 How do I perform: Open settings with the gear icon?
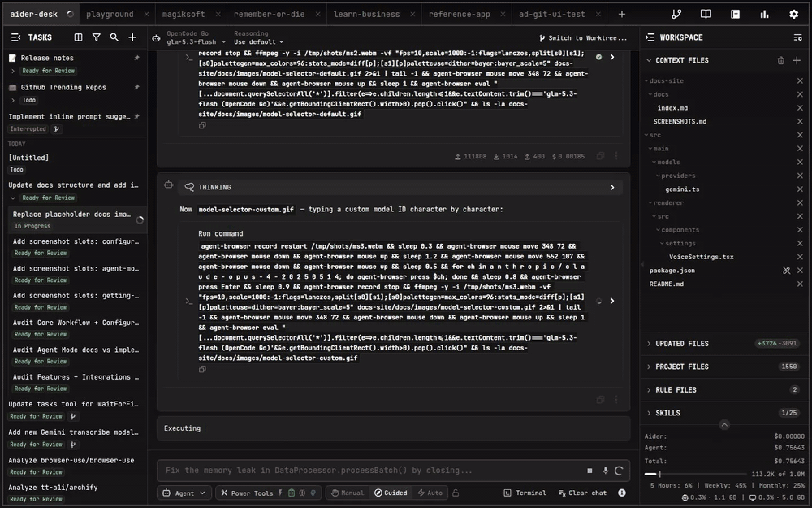794,14
